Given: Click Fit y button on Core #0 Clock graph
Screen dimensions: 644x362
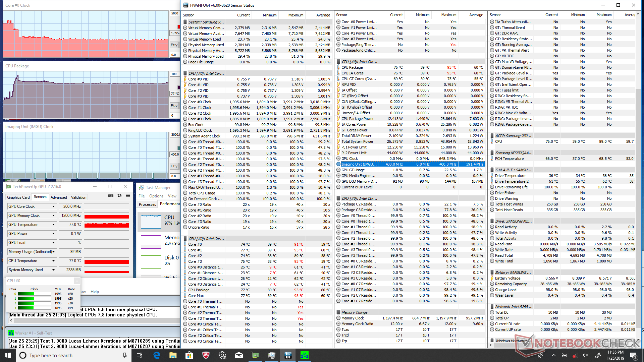Looking at the screenshot, I should [174, 45].
